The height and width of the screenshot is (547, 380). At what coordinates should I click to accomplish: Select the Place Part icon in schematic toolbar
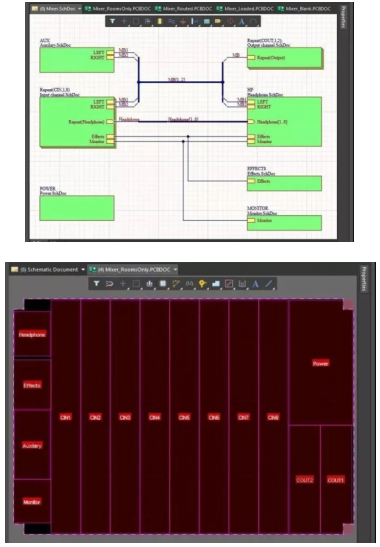click(159, 22)
